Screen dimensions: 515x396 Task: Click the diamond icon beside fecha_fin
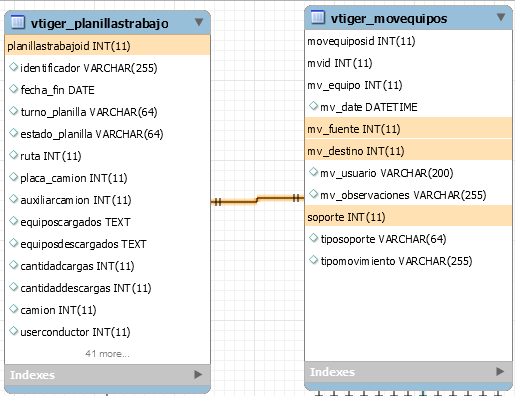[13, 89]
